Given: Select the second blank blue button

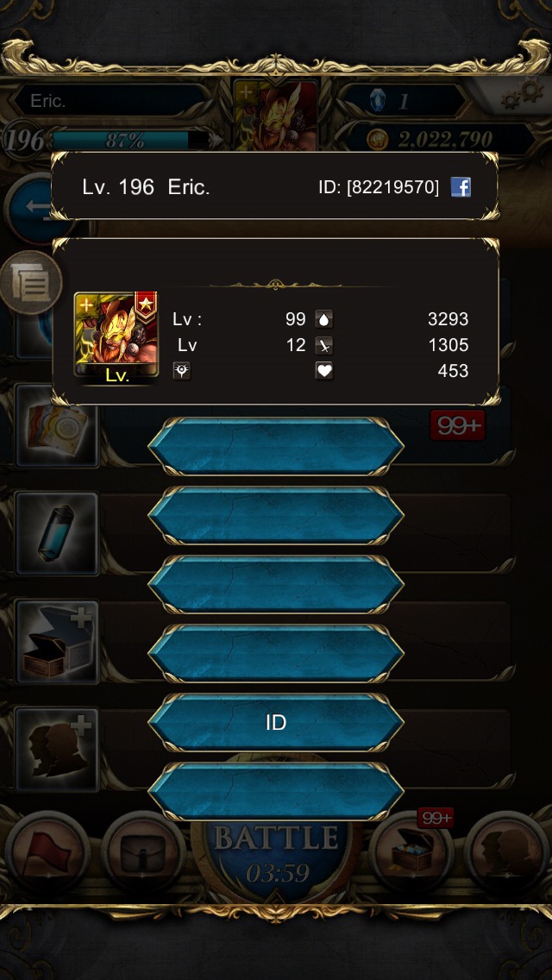Looking at the screenshot, I should [276, 516].
